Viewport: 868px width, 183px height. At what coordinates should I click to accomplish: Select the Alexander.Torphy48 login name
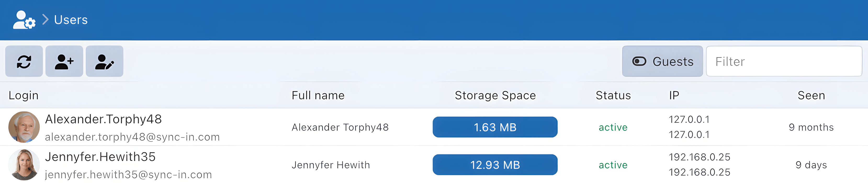coord(103,119)
